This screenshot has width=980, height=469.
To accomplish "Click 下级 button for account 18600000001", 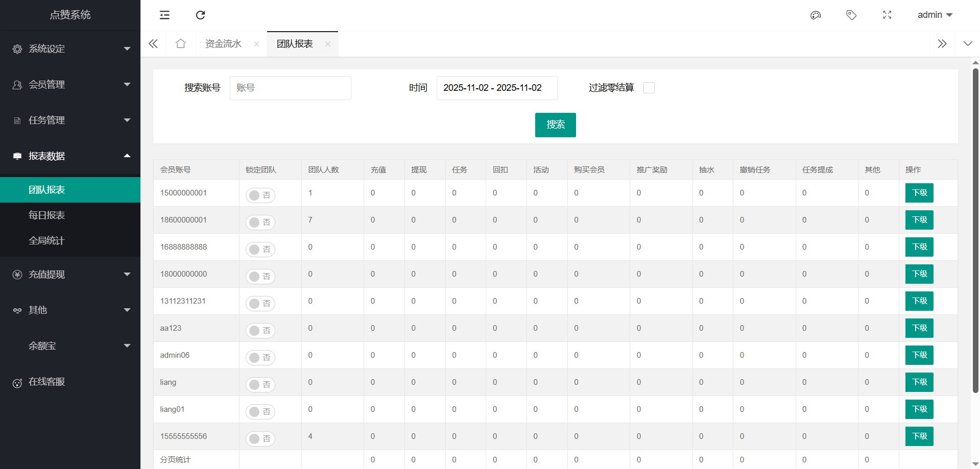I will tap(919, 220).
